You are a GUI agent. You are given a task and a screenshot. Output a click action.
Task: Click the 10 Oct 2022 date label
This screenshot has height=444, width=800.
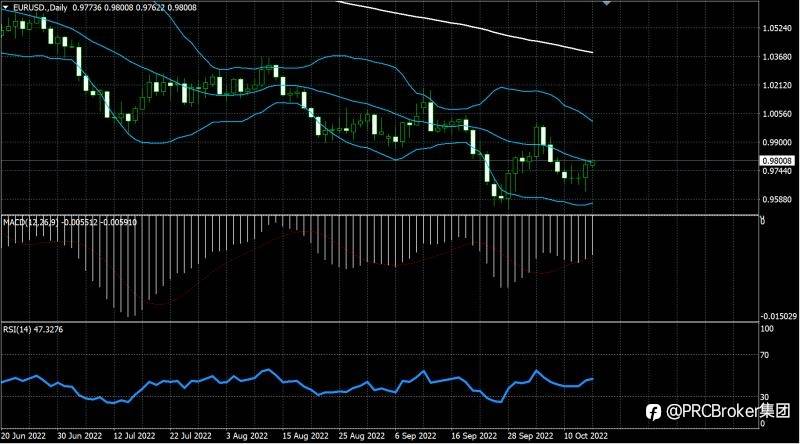586,436
